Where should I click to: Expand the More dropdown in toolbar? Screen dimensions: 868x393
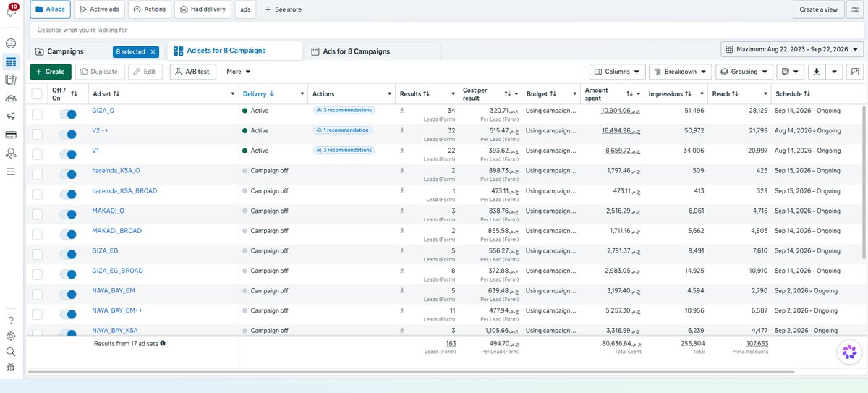click(x=238, y=72)
